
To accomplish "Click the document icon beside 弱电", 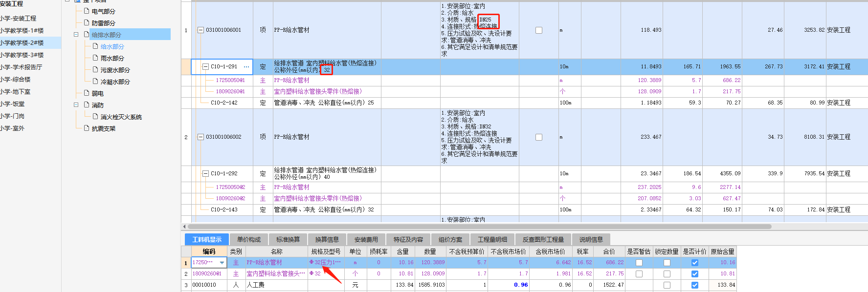I will (87, 93).
